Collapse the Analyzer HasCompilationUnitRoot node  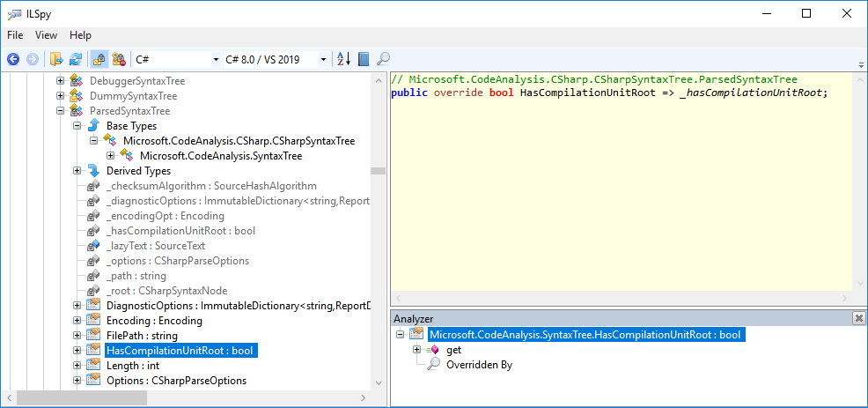pyautogui.click(x=401, y=335)
